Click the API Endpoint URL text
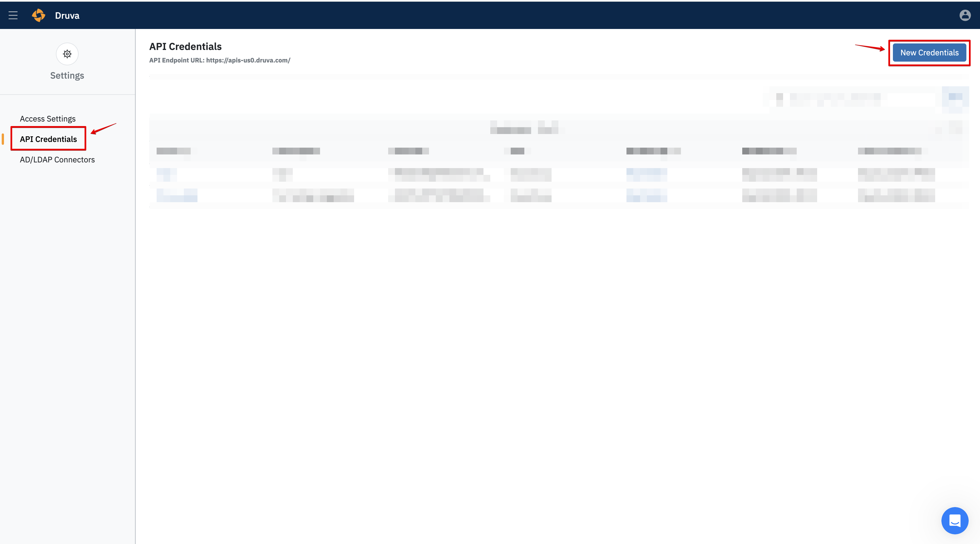Image resolution: width=980 pixels, height=544 pixels. click(x=220, y=60)
